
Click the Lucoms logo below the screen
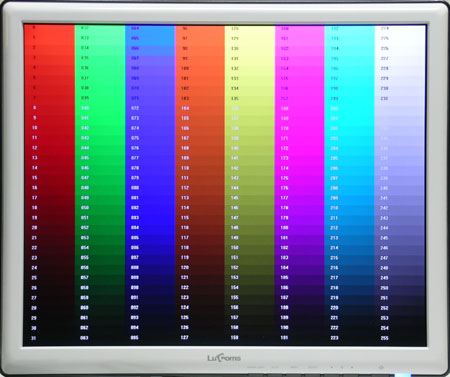[224, 358]
